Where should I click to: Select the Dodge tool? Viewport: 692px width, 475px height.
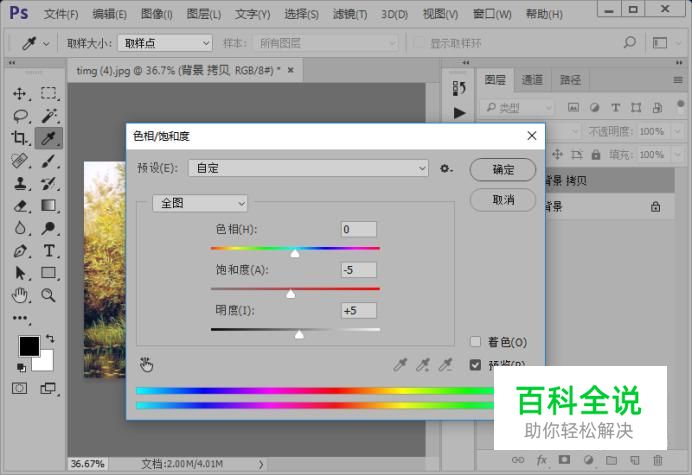[49, 228]
